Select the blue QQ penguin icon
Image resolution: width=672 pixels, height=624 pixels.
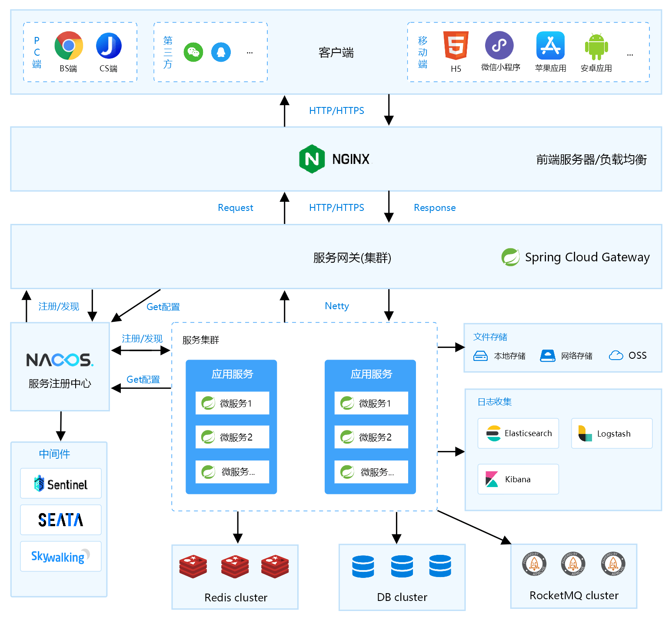click(221, 52)
